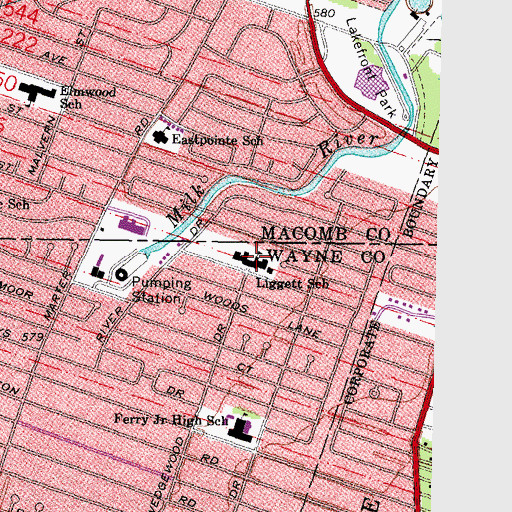Click the Lakefront Park label
512x512 pixels.
[x=370, y=68]
